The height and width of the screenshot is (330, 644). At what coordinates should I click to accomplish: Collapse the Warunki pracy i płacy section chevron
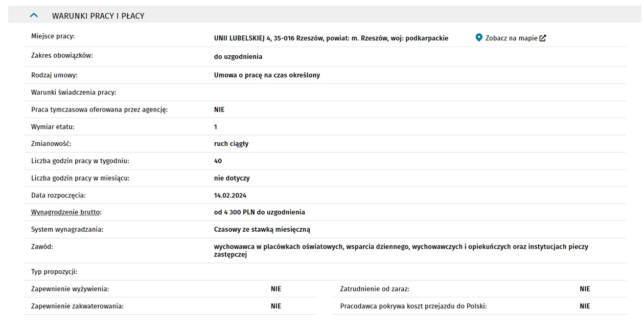[x=34, y=16]
